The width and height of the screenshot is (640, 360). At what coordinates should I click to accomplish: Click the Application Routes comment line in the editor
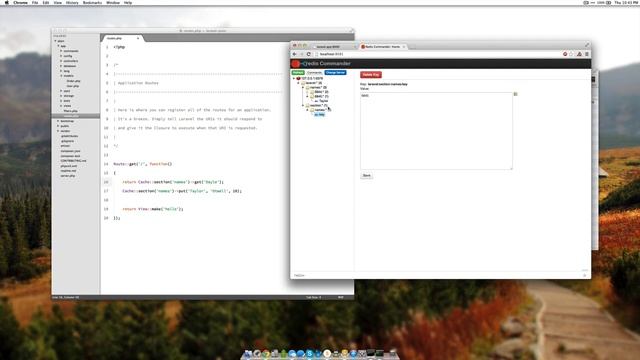(x=138, y=83)
